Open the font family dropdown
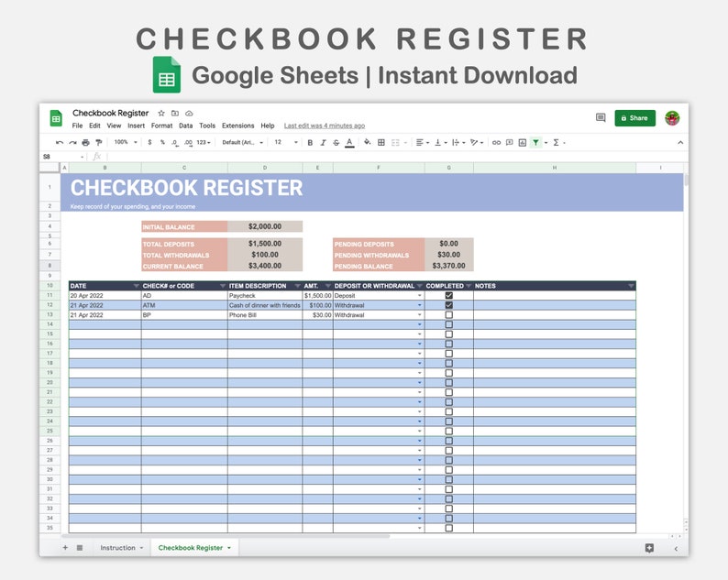Screen dimensions: 728x580 pyautogui.click(x=242, y=142)
